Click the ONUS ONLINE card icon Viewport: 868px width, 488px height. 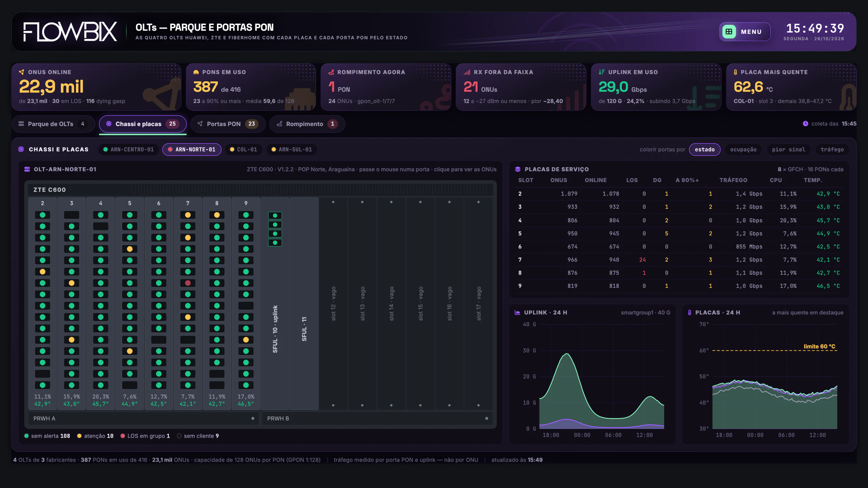click(22, 72)
